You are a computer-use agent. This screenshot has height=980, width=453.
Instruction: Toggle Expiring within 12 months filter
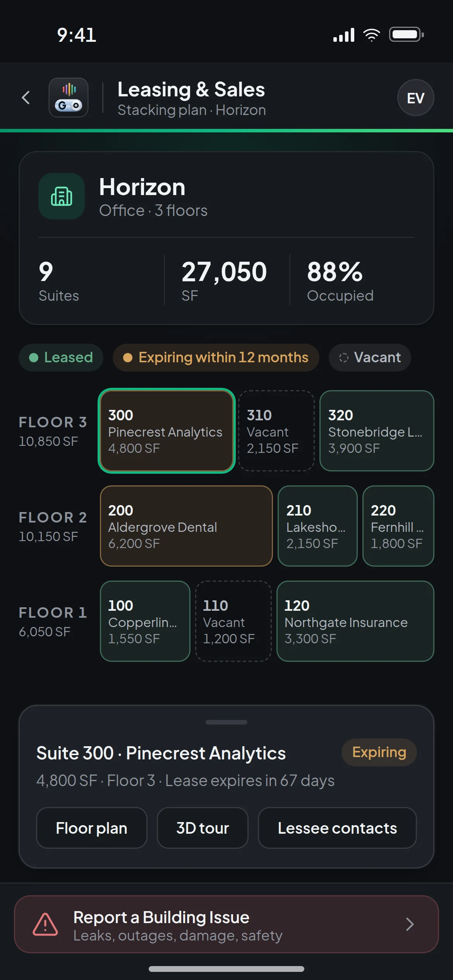[x=216, y=357]
